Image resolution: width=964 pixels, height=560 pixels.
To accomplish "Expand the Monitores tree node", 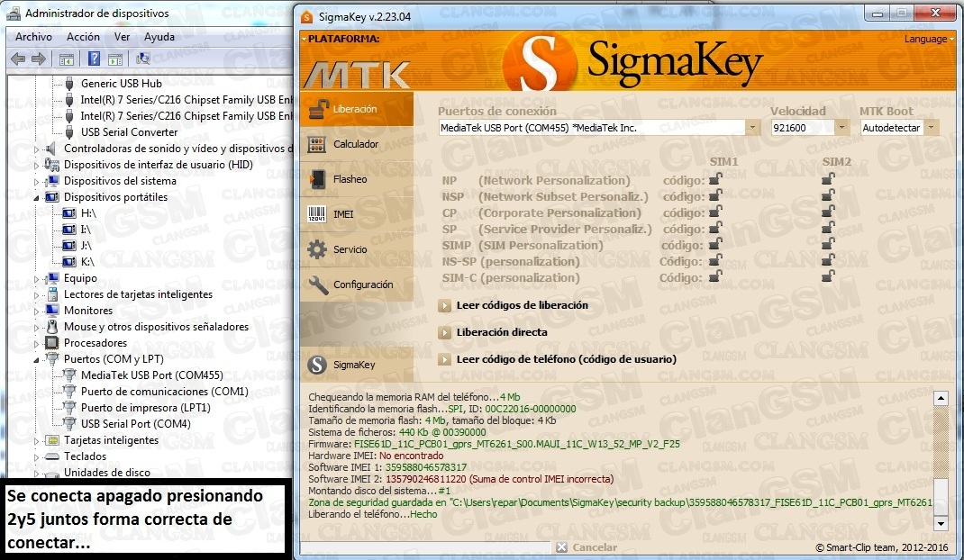I will pyautogui.click(x=36, y=311).
